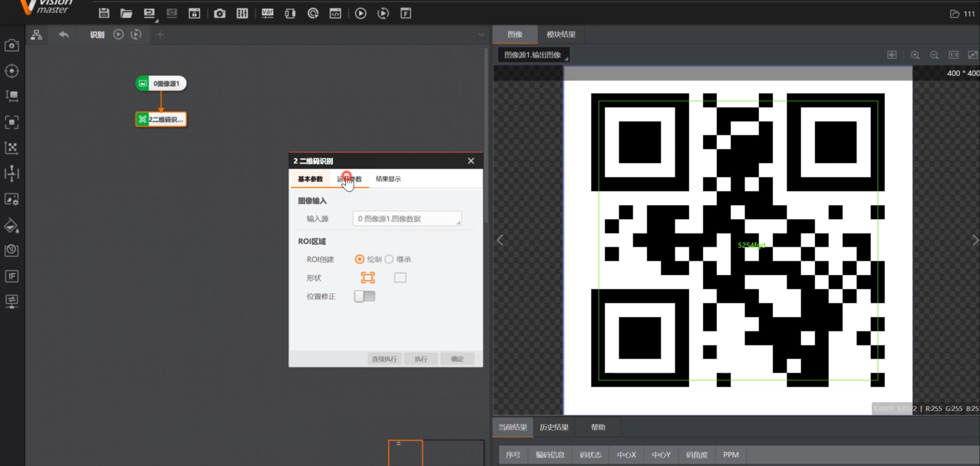
Task: Click the undo arrow toolbar icon
Action: pyautogui.click(x=149, y=13)
